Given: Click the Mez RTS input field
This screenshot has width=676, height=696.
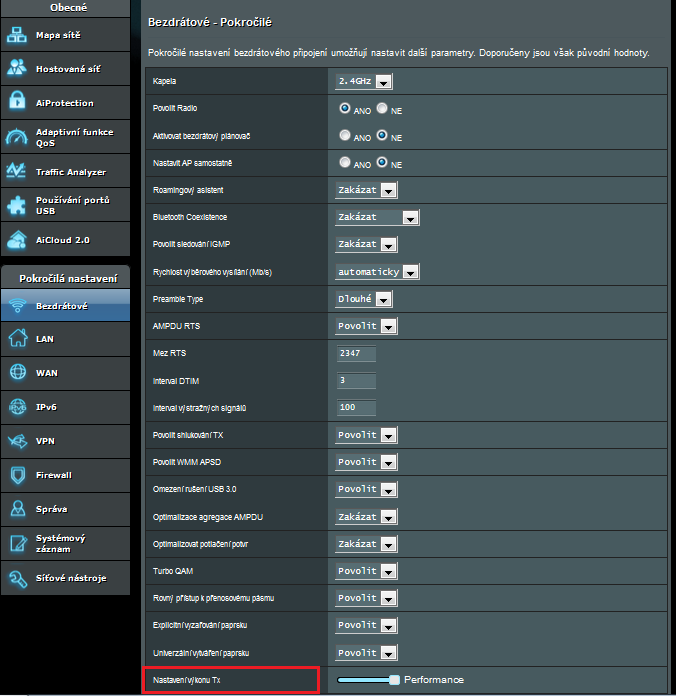Looking at the screenshot, I should pos(356,353).
